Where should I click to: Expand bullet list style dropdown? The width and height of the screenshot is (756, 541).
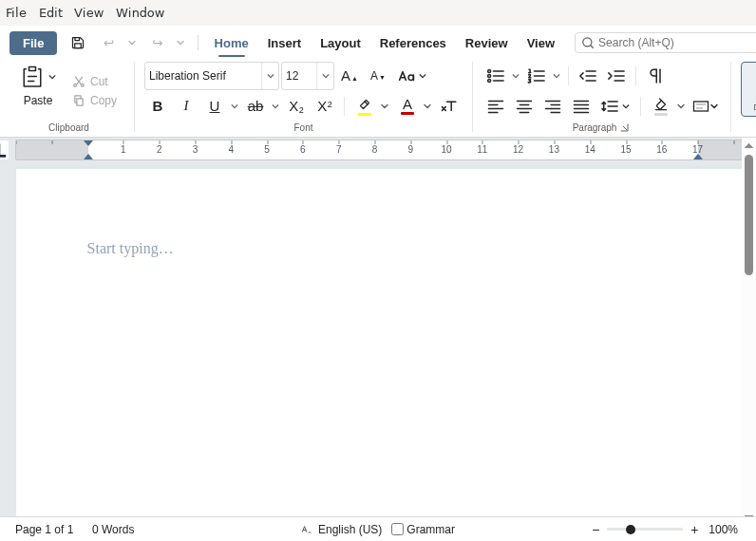coord(516,76)
